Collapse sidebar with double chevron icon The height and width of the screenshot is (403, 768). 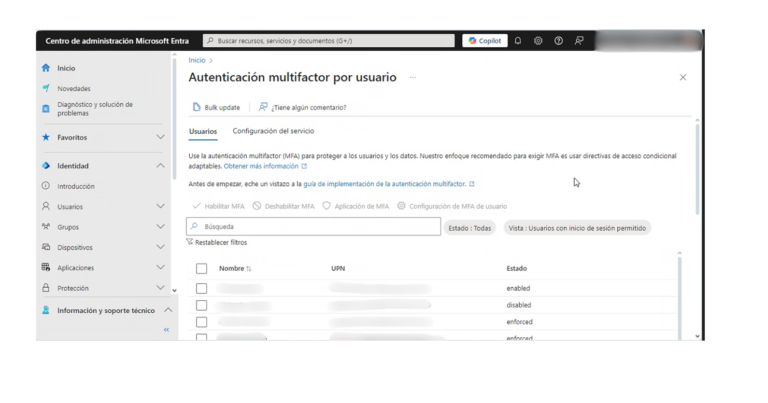tap(166, 329)
